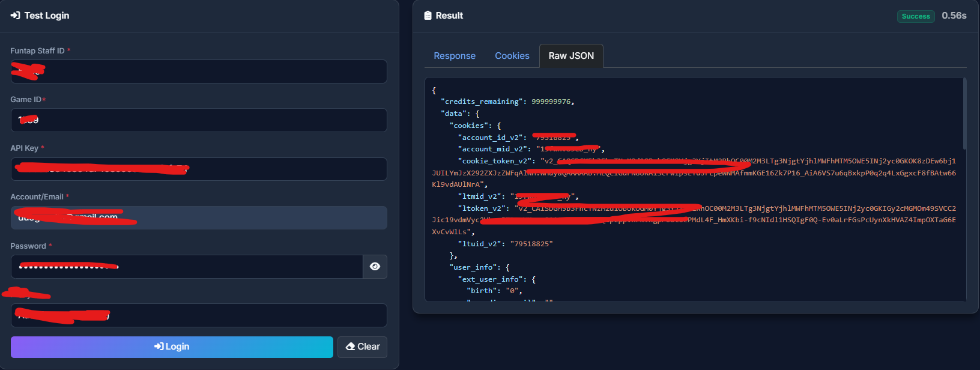Click the green Success status badge
980x370 pixels.
[x=915, y=16]
